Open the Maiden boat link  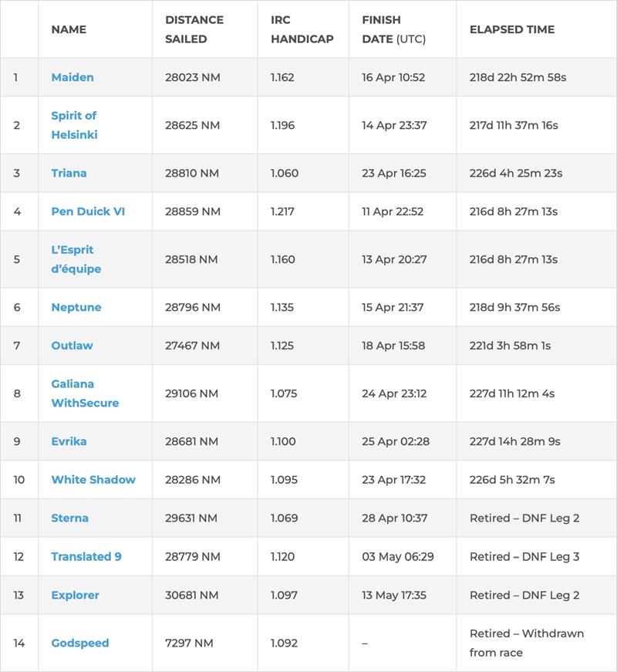tap(72, 77)
